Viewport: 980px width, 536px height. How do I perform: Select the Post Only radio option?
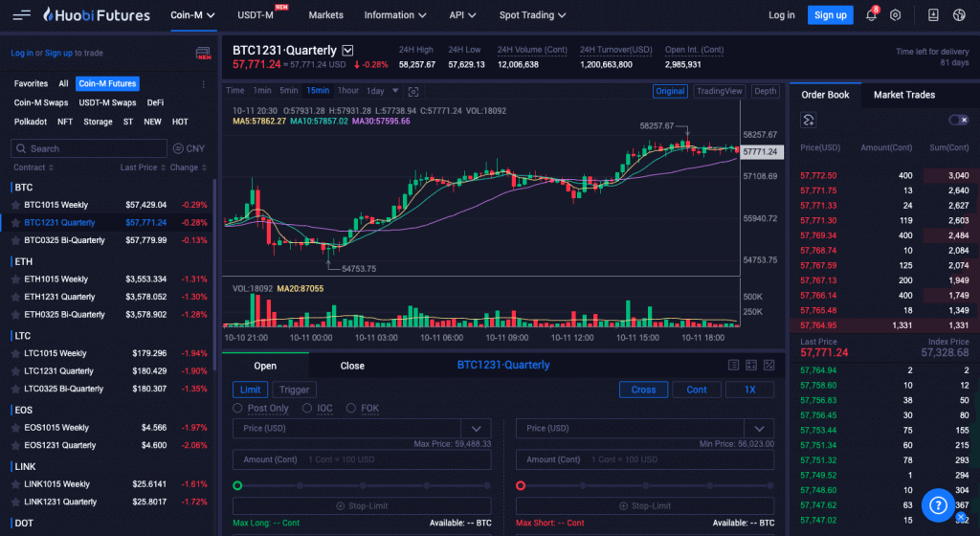click(237, 408)
